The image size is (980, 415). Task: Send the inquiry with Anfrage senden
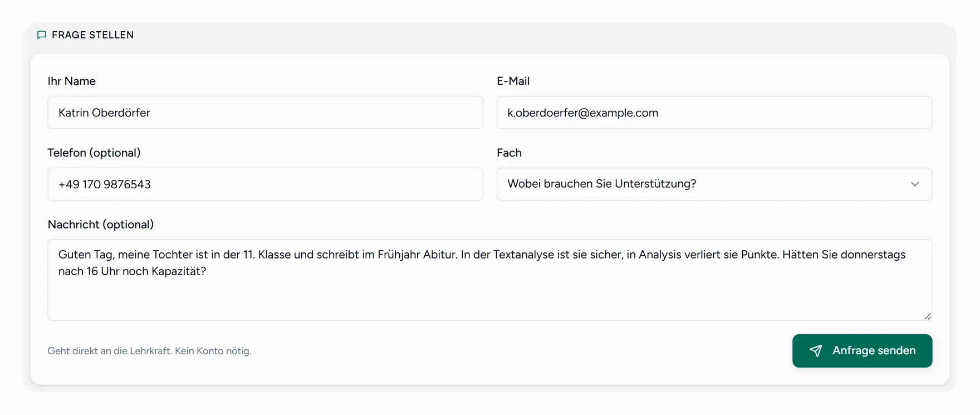[862, 350]
